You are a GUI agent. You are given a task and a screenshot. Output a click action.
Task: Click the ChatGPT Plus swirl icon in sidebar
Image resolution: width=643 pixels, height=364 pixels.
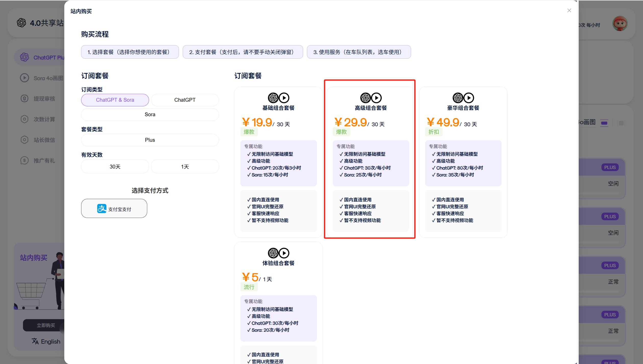24,57
